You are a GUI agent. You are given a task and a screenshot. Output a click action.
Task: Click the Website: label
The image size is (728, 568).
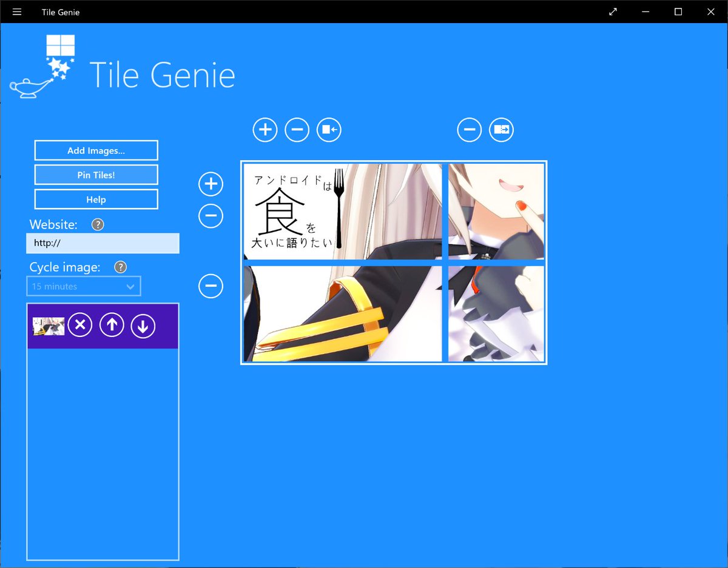(x=53, y=224)
